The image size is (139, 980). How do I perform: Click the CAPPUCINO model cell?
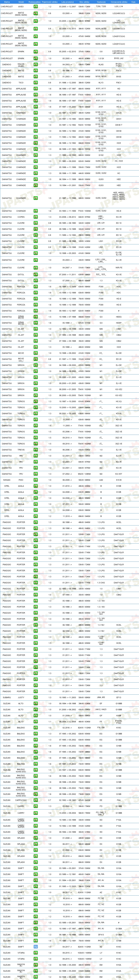(x=21, y=800)
